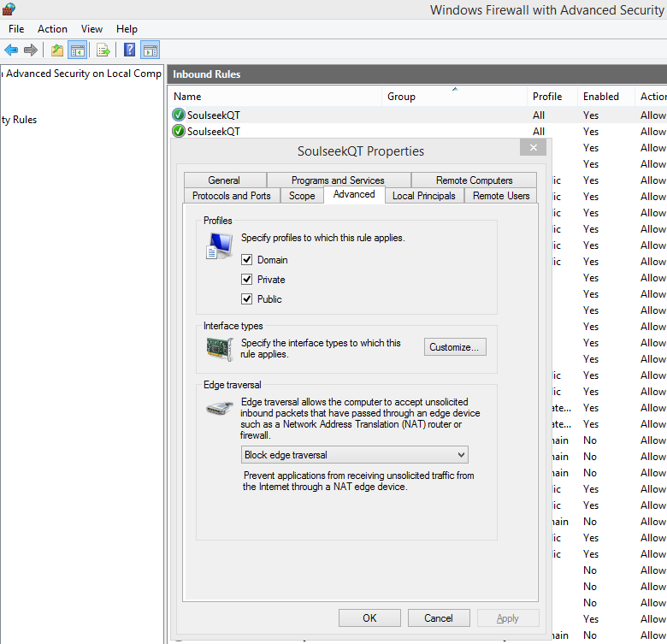The image size is (667, 644).
Task: Click green check icon of second SoulseekQT rule
Action: (179, 131)
